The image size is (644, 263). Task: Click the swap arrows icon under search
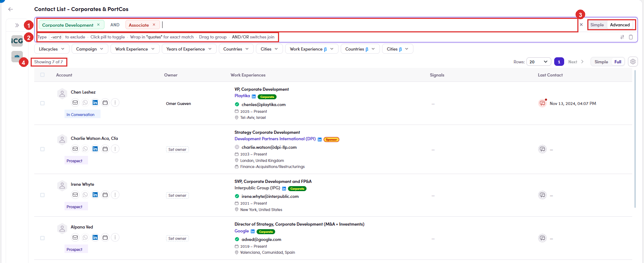pyautogui.click(x=622, y=37)
